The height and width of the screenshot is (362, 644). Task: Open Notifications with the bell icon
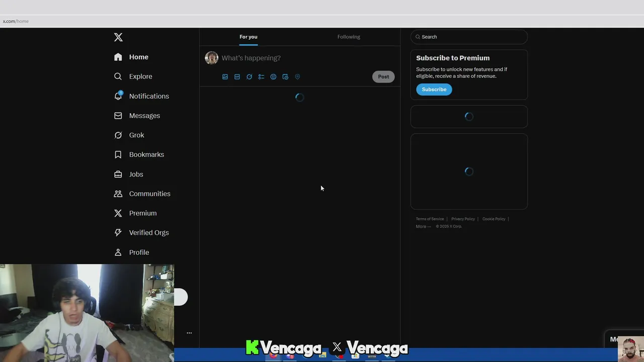click(x=141, y=96)
